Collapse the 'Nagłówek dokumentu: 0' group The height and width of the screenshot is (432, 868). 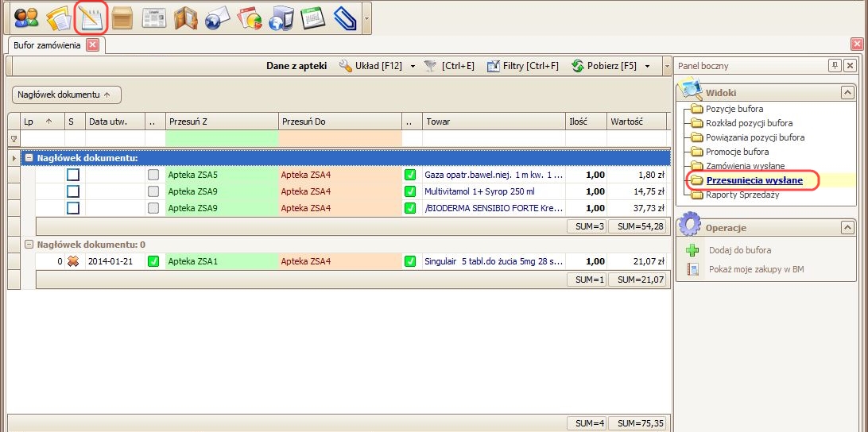(29, 245)
